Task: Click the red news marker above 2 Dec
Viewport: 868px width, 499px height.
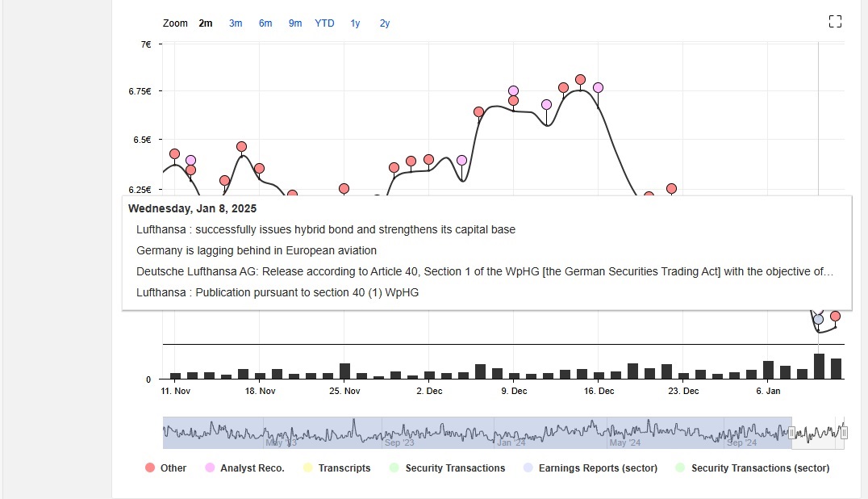Action: [x=428, y=160]
